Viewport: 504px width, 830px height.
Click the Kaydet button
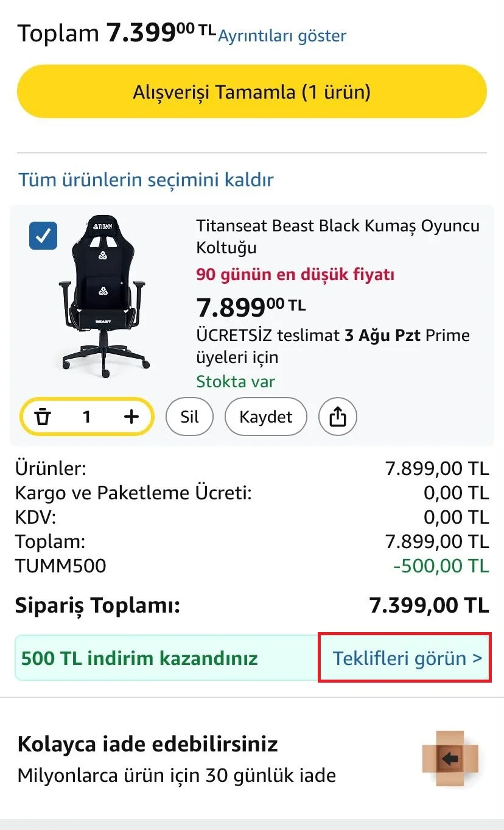pos(266,417)
